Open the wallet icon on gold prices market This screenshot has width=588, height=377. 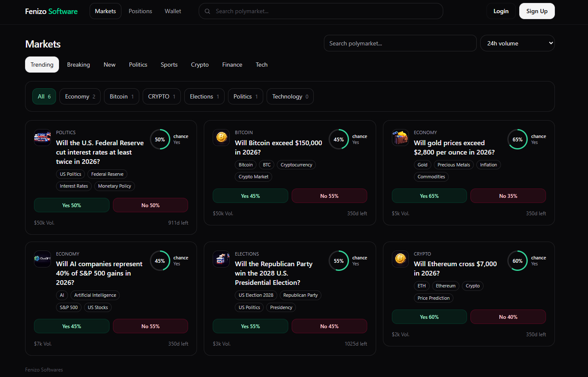[x=400, y=138]
